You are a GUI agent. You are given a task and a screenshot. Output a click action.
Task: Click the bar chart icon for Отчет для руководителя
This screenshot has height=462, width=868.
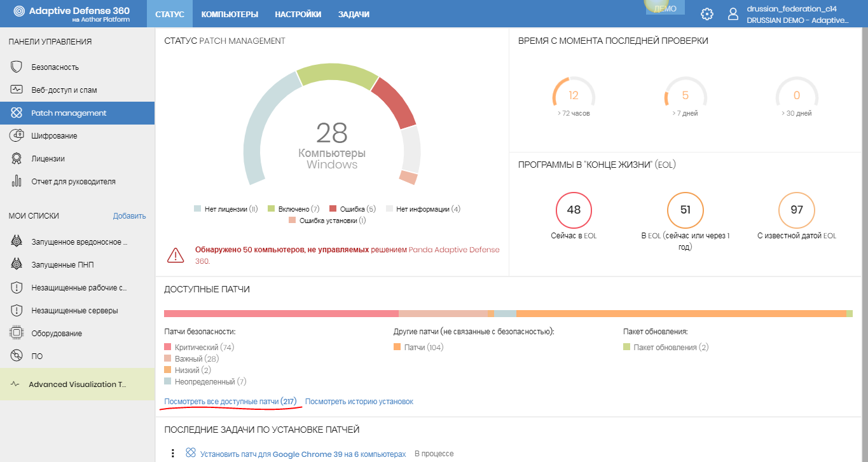(x=17, y=181)
